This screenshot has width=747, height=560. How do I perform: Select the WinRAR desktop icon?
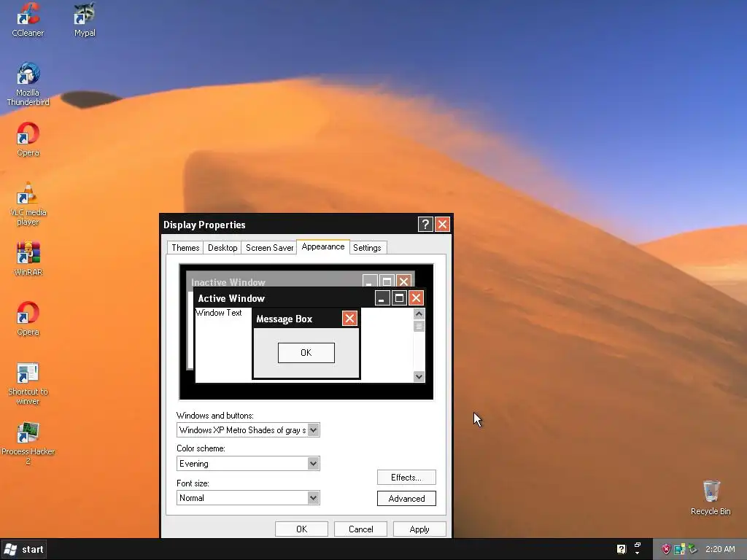[x=28, y=259]
